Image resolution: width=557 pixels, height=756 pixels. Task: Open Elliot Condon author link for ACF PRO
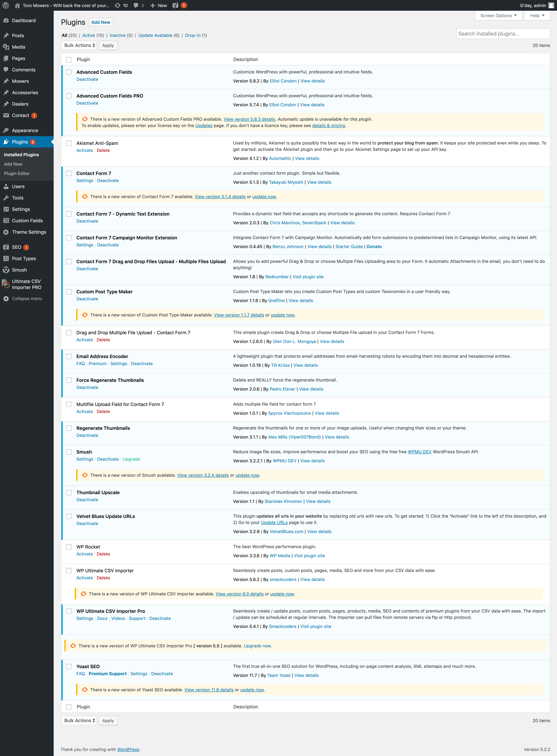[x=283, y=105]
